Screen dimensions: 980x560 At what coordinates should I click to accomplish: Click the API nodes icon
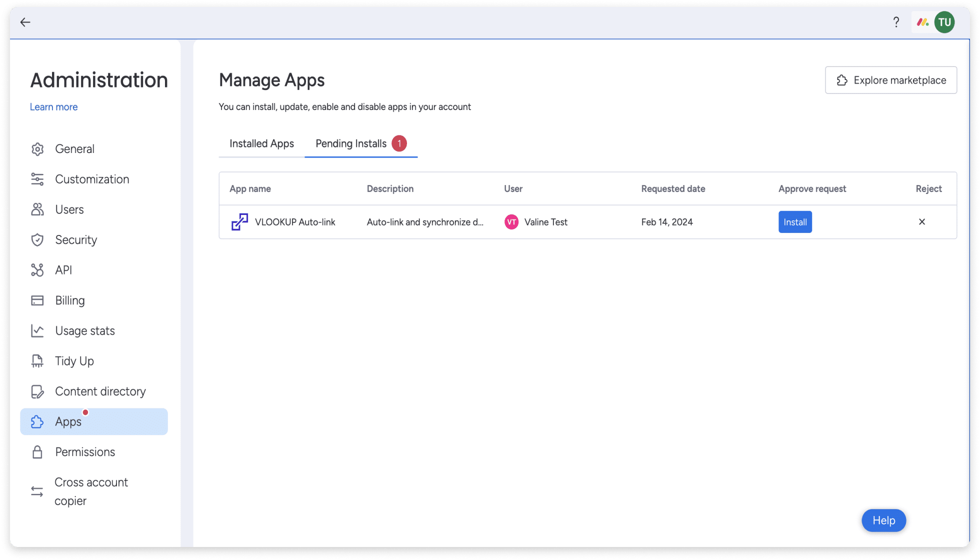tap(37, 270)
